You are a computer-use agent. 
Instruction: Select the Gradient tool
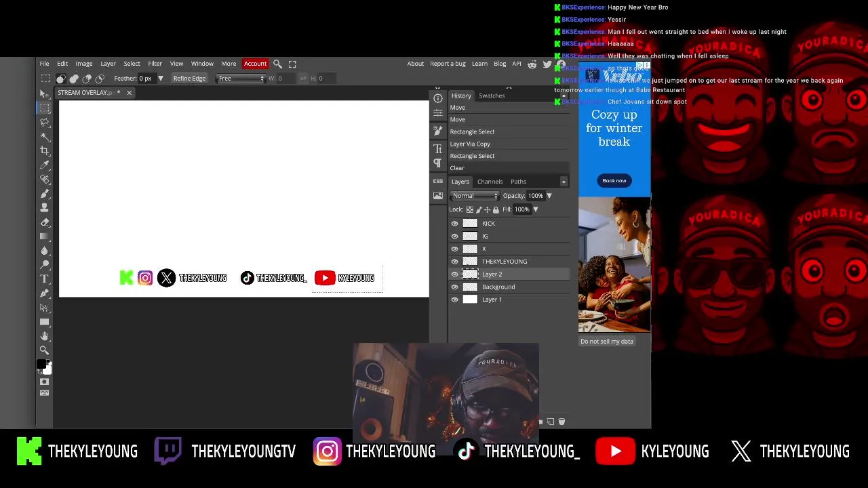[44, 236]
